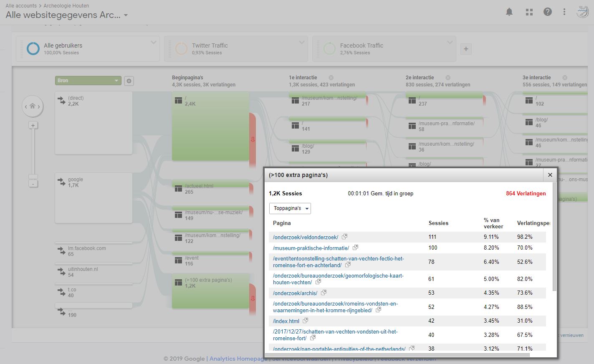
Task: Click the help question mark icon
Action: 548,12
